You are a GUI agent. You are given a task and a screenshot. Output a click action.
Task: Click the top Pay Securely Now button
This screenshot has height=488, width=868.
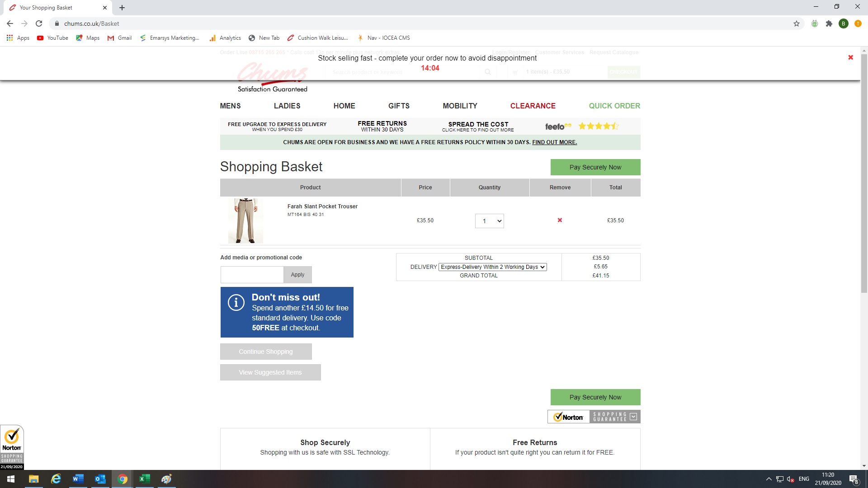click(x=595, y=167)
